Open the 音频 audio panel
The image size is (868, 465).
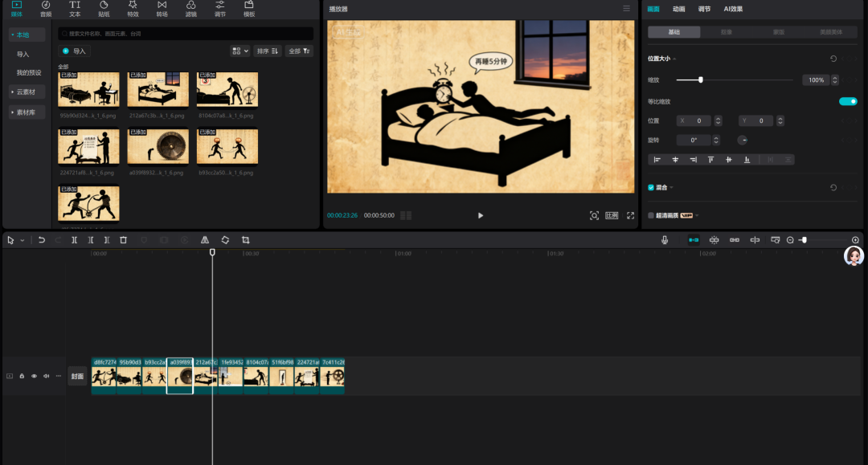[x=46, y=9]
